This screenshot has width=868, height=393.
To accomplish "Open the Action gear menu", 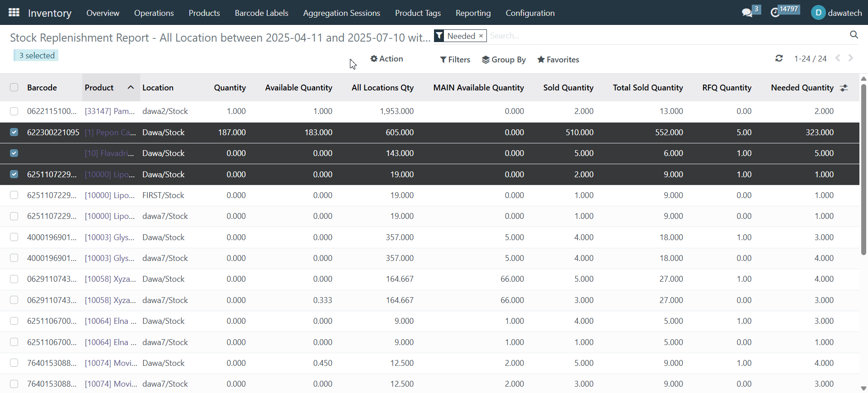I will pos(387,59).
